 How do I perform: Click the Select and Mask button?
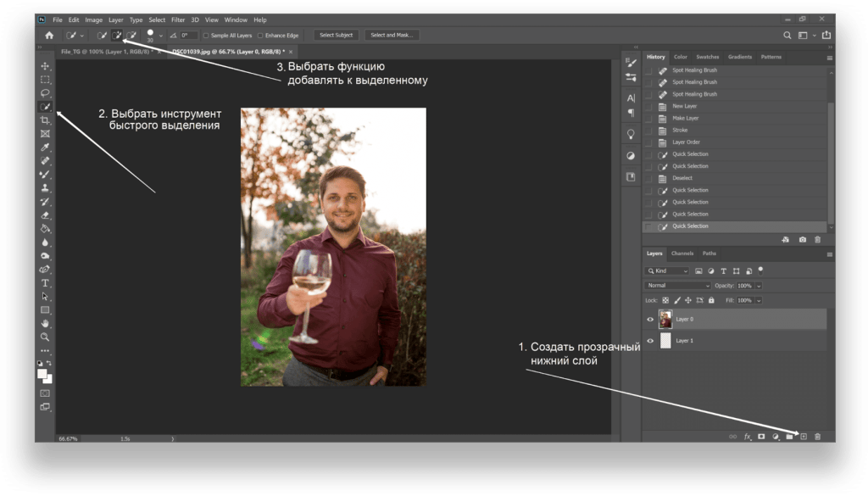392,36
